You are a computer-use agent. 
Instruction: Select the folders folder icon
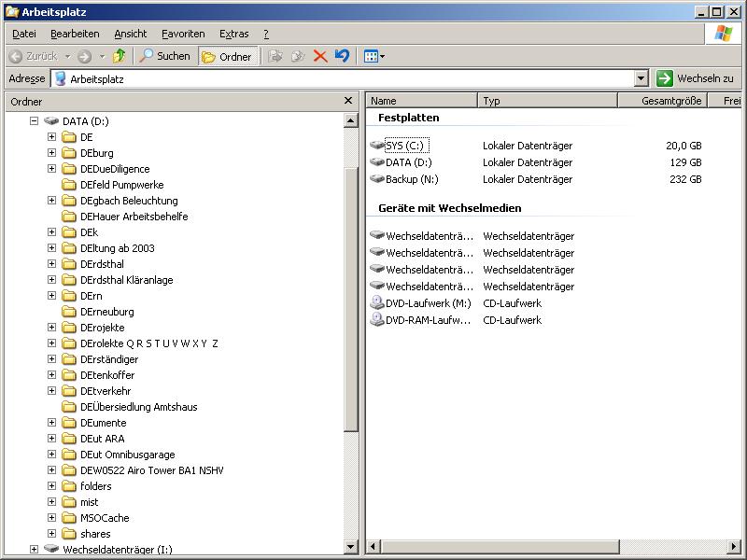coord(69,486)
